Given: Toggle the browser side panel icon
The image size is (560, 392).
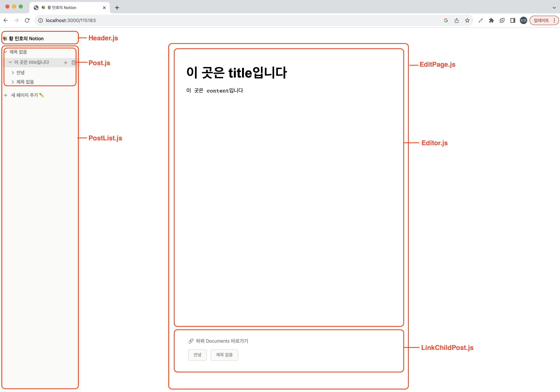Looking at the screenshot, I should tap(513, 20).
